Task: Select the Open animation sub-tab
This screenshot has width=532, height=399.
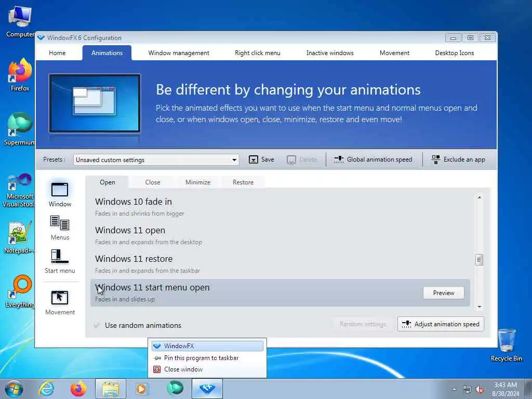Action: pos(107,182)
